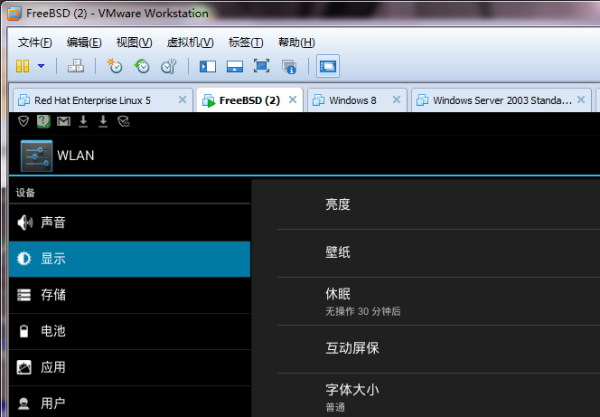
Task: Revert to the previous snapshot icon
Action: (142, 66)
